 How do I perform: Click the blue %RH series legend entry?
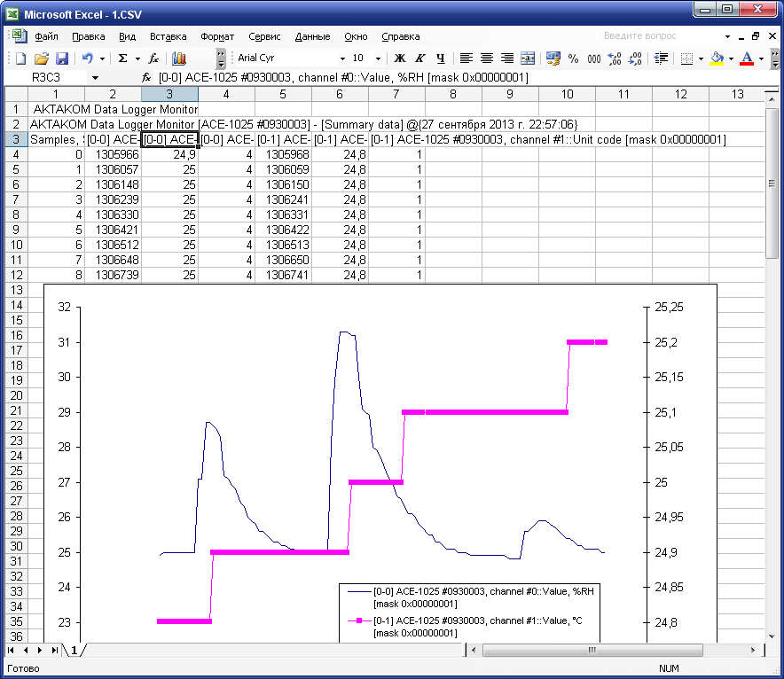pyautogui.click(x=471, y=597)
